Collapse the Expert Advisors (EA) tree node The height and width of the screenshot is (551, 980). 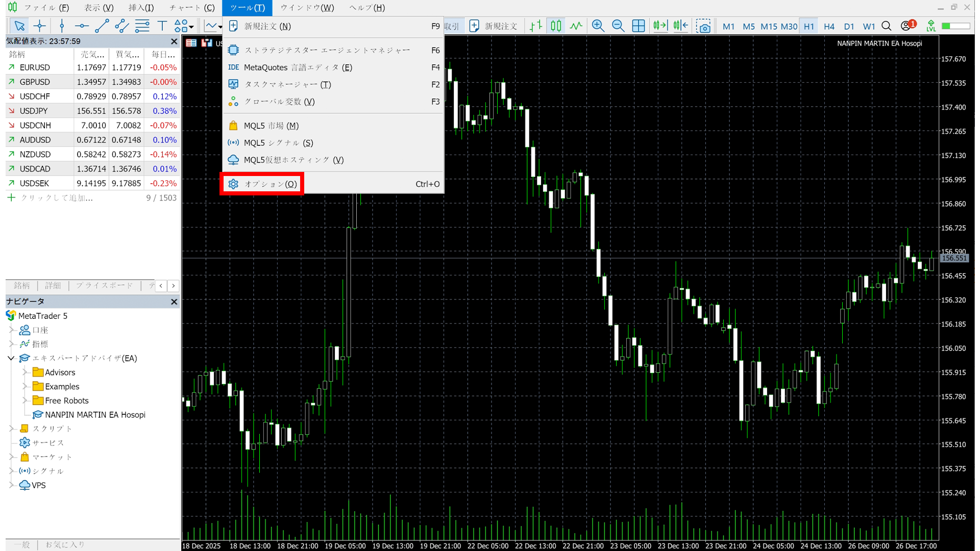[x=11, y=358]
